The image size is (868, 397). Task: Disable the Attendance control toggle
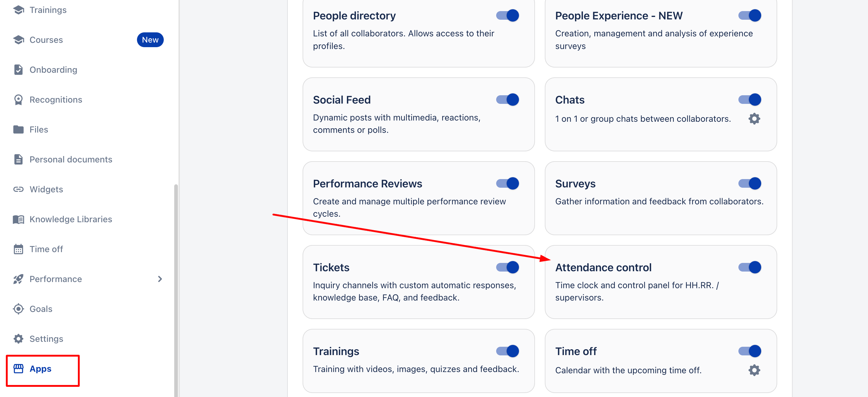749,268
